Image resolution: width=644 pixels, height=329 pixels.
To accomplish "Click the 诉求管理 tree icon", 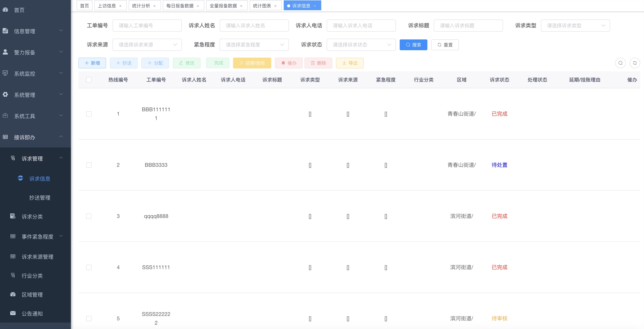I will click(13, 158).
